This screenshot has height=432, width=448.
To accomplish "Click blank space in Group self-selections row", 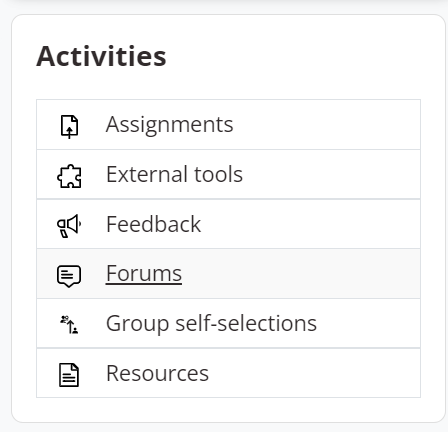I will [368, 323].
